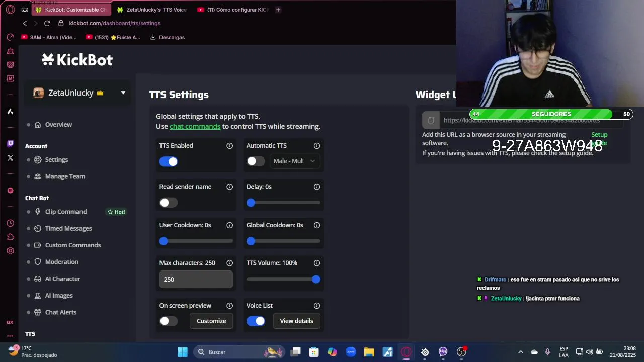Click the Aria AI icon in sidebar
This screenshot has height=362, width=644.
[10, 111]
